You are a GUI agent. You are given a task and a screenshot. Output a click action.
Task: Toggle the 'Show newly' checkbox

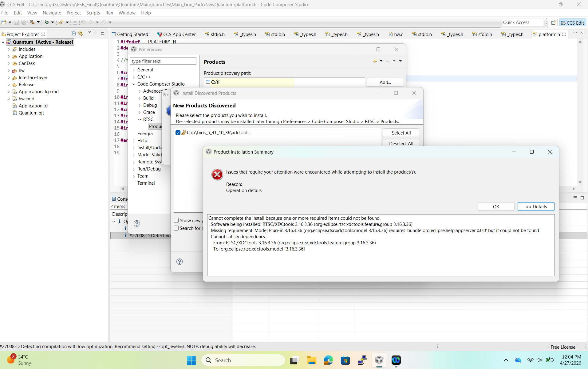pos(176,220)
